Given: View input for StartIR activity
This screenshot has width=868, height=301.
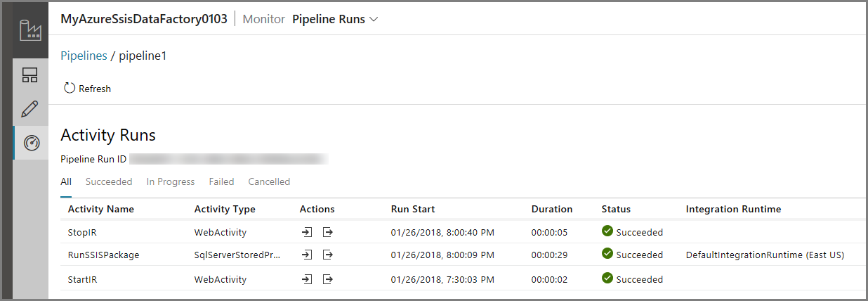Looking at the screenshot, I should pyautogui.click(x=307, y=279).
